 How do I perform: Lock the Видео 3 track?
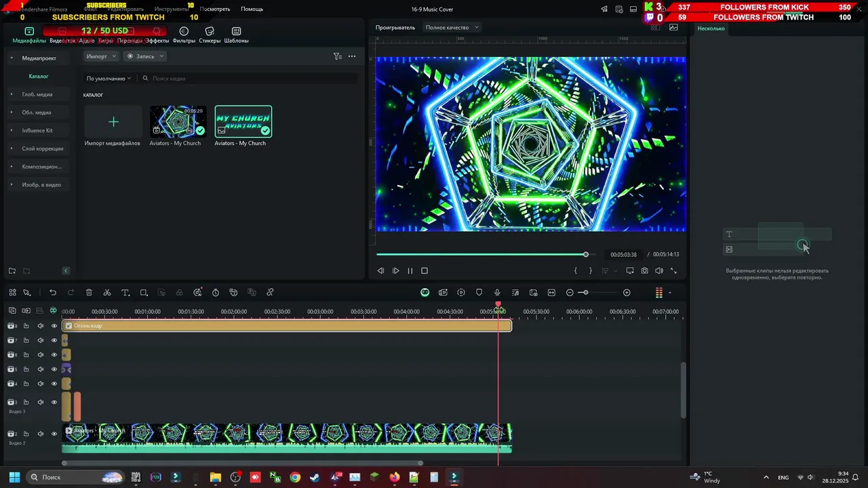(x=26, y=403)
